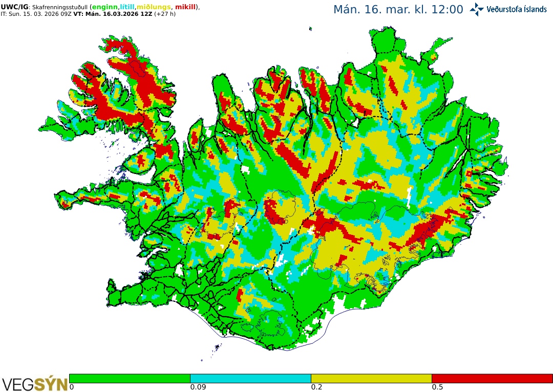Click the yellow 'miðlungs' legend word
The height and width of the screenshot is (392, 553).
(154, 7)
